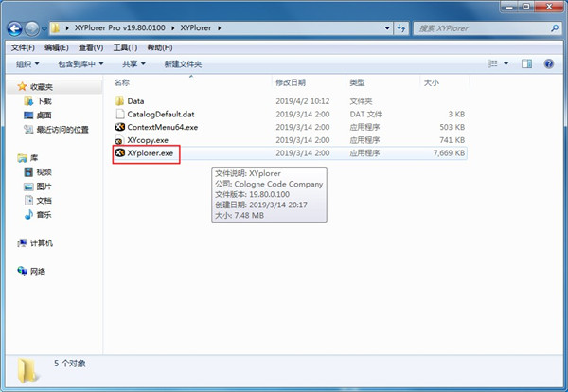The image size is (568, 392).
Task: Click the star icon beside 收藏夹
Action: (x=22, y=86)
